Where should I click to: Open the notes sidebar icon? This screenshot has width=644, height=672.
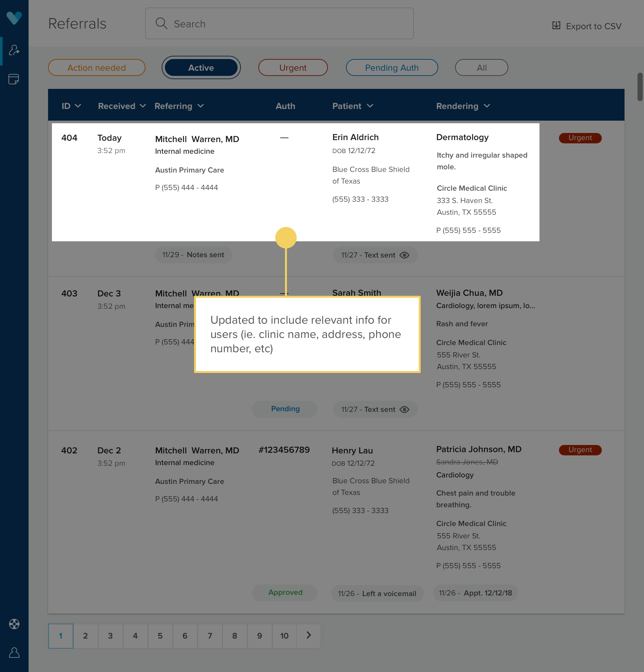[x=14, y=79]
